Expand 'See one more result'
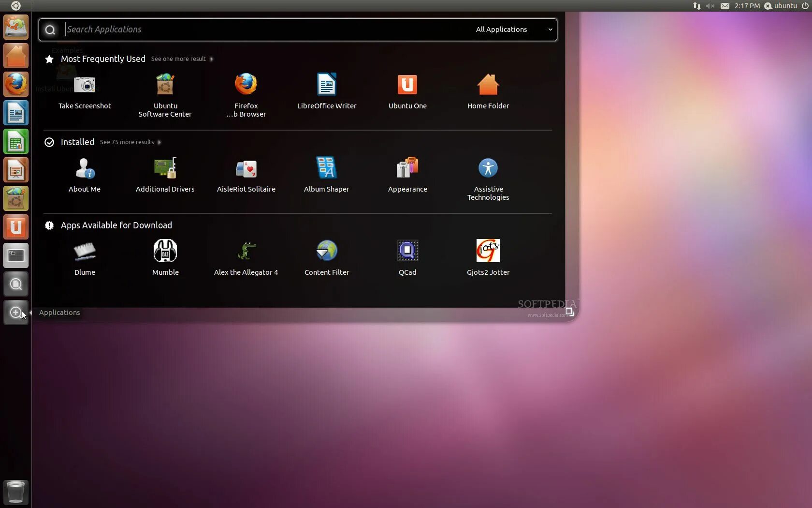This screenshot has width=812, height=508. (182, 59)
